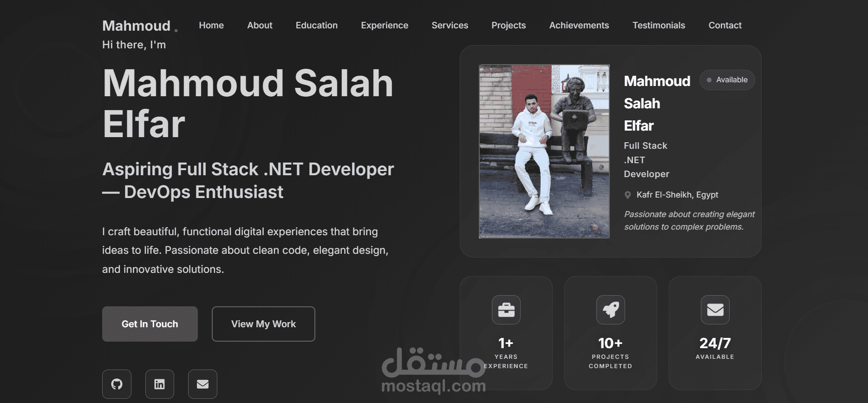This screenshot has height=403, width=868.
Task: Click the profile photo thumbnail
Action: (x=544, y=152)
